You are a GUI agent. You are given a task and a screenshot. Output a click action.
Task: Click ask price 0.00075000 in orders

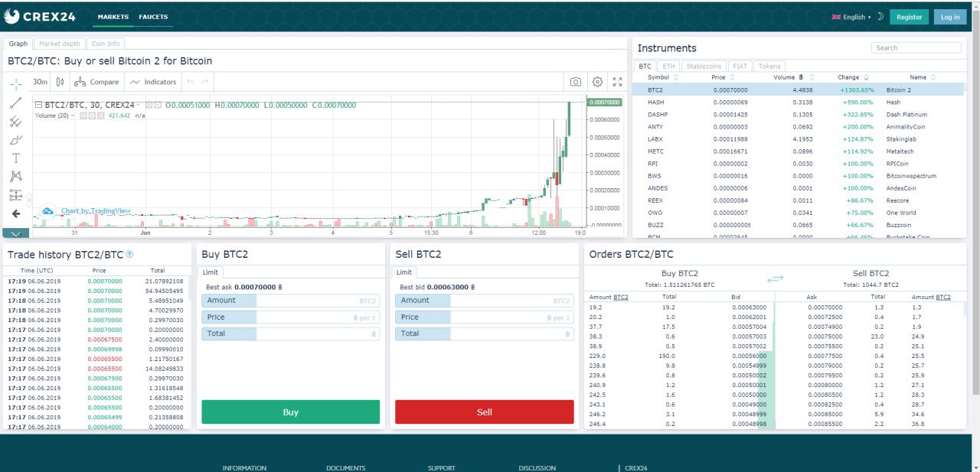coord(824,336)
